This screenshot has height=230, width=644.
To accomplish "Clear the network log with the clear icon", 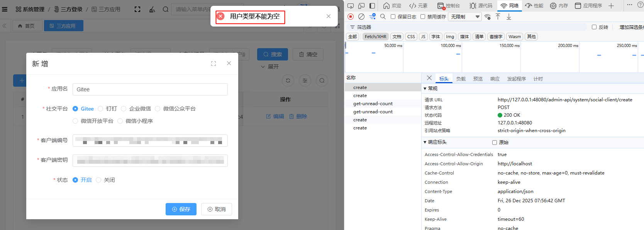I will 361,17.
